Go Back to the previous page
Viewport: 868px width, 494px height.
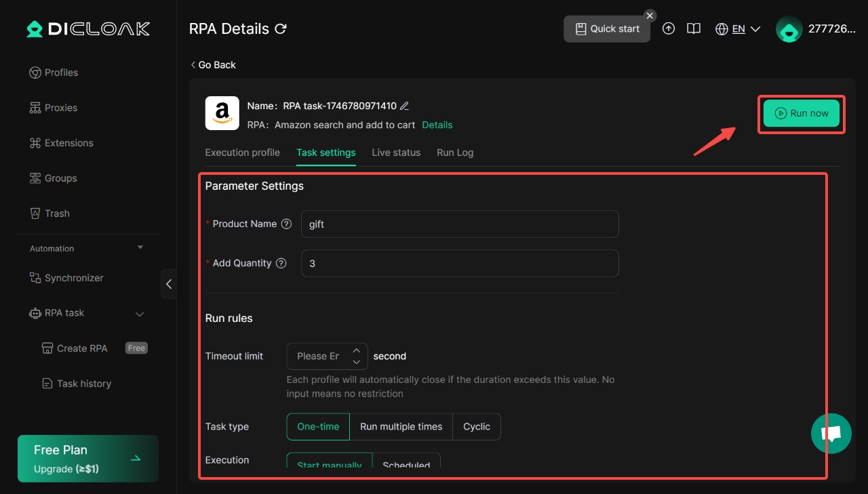(x=213, y=65)
